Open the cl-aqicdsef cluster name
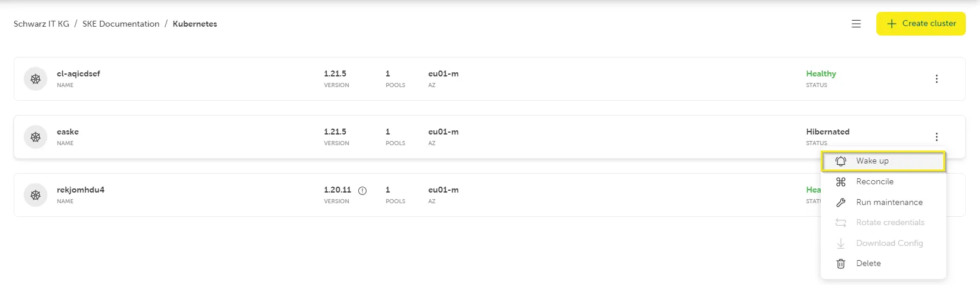This screenshot has width=980, height=285. (78, 74)
